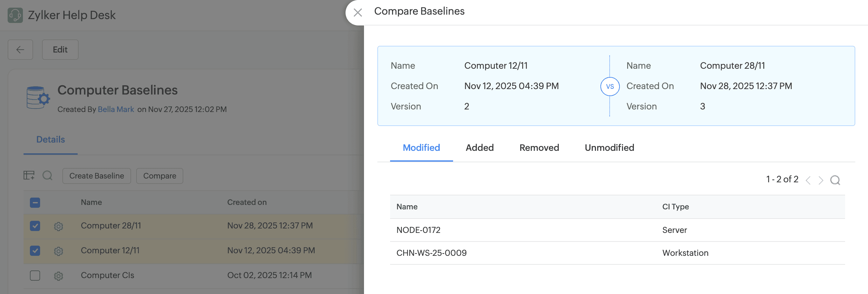
Task: Click the baseline list search icon
Action: pos(47,175)
